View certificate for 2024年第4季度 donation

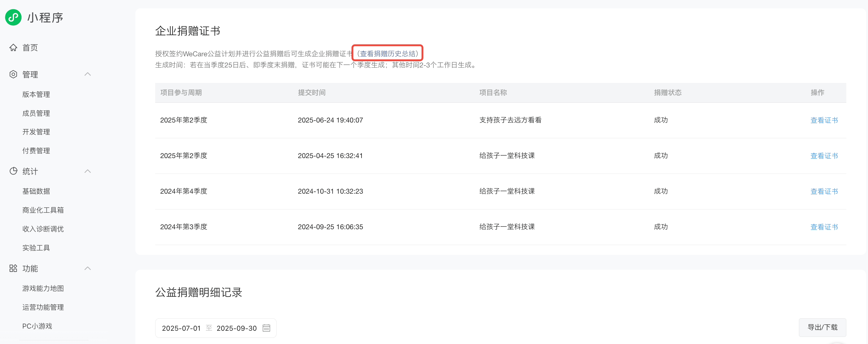tap(824, 191)
